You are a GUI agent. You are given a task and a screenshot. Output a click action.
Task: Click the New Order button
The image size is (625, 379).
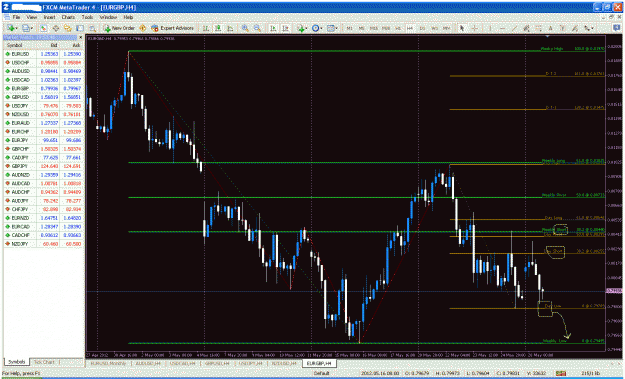coord(119,28)
